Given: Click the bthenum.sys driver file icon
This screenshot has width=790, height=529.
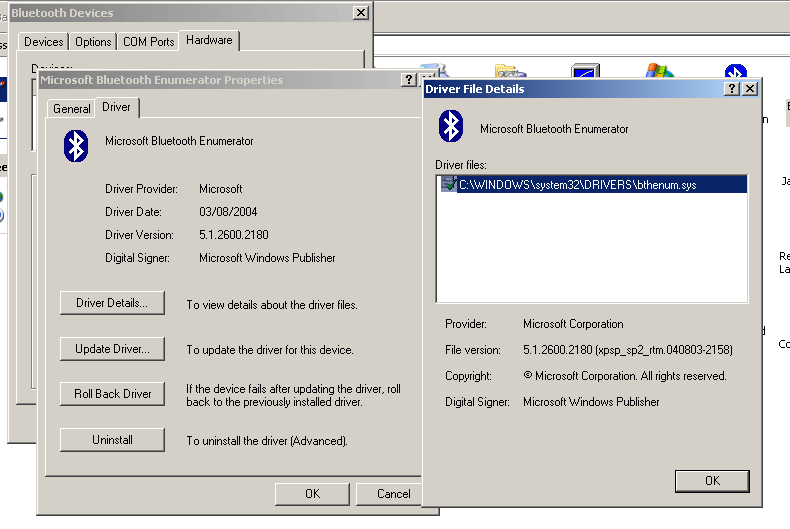Looking at the screenshot, I should [x=447, y=185].
